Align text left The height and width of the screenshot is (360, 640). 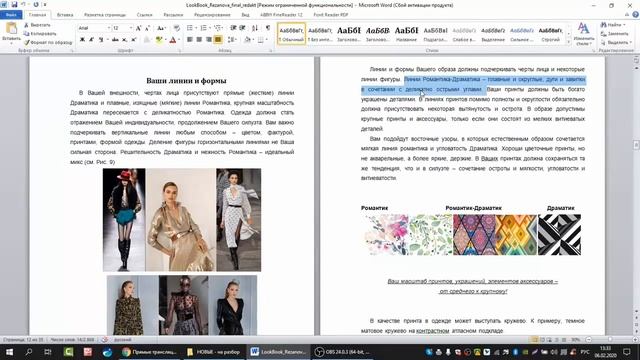click(190, 40)
